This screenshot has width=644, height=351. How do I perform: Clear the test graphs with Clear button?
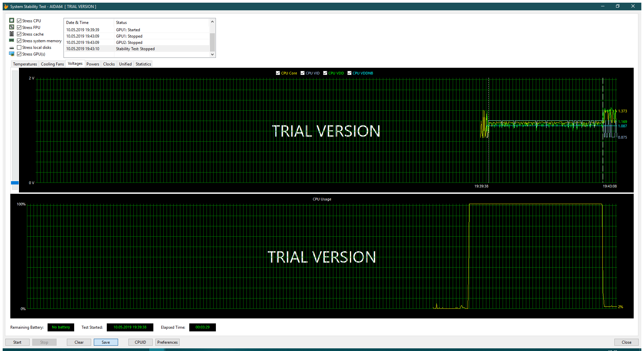tap(79, 342)
